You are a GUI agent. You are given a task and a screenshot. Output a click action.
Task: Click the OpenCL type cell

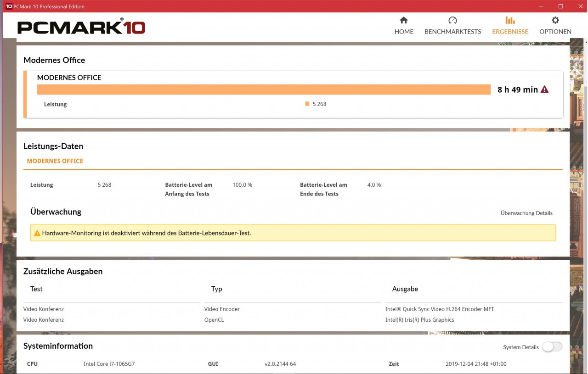[x=214, y=320]
